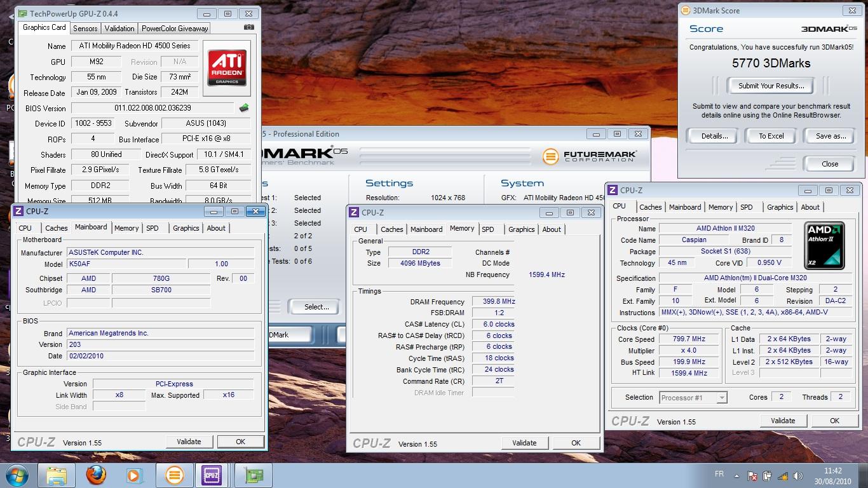868x488 pixels.
Task: Click the Core Speed 799.7 MHz value
Action: click(689, 339)
